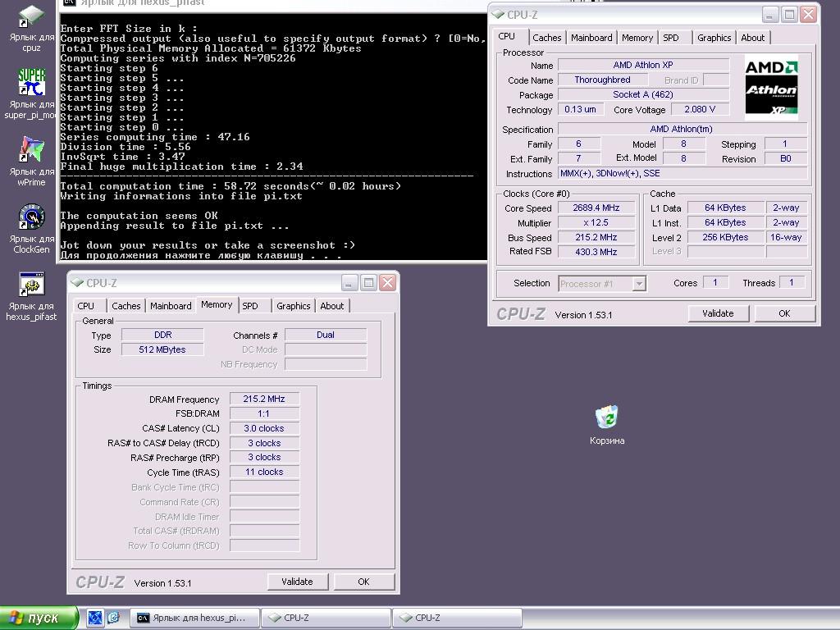The width and height of the screenshot is (840, 630).
Task: Select the Code Name field Thoroughbred
Action: point(603,80)
